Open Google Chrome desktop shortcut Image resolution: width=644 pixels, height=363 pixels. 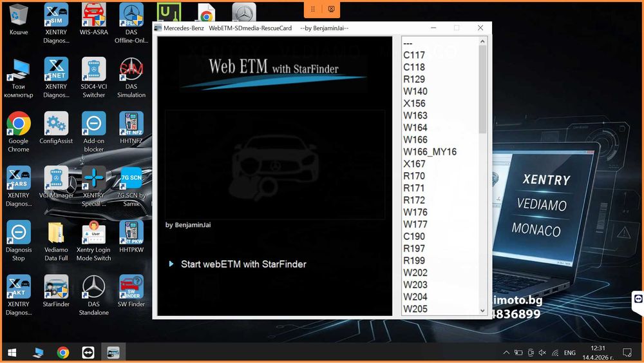click(x=19, y=132)
